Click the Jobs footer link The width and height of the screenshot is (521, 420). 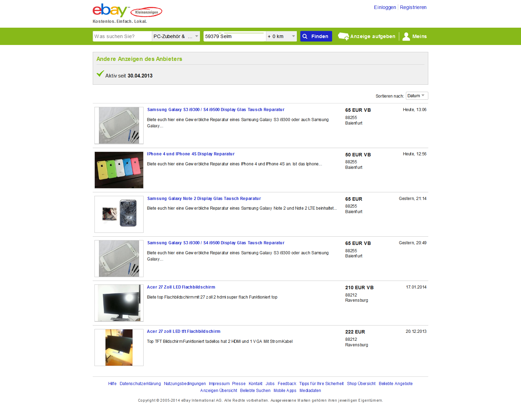(270, 384)
